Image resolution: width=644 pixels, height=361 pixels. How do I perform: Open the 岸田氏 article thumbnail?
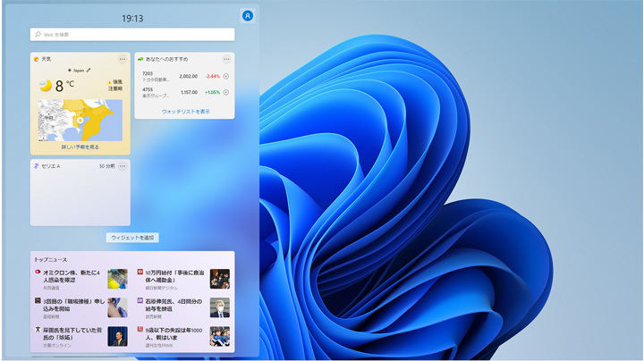tap(117, 336)
